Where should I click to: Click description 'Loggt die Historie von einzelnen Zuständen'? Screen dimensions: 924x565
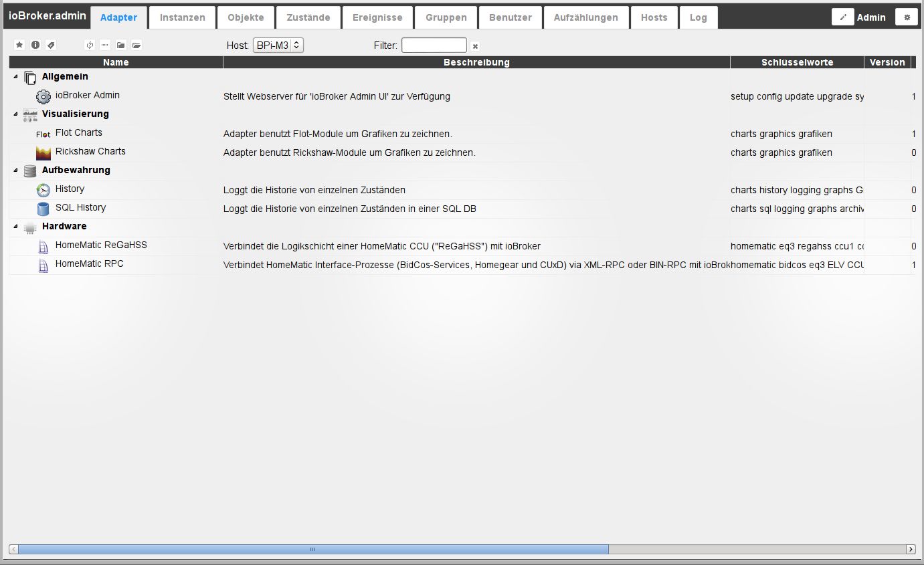(x=314, y=191)
